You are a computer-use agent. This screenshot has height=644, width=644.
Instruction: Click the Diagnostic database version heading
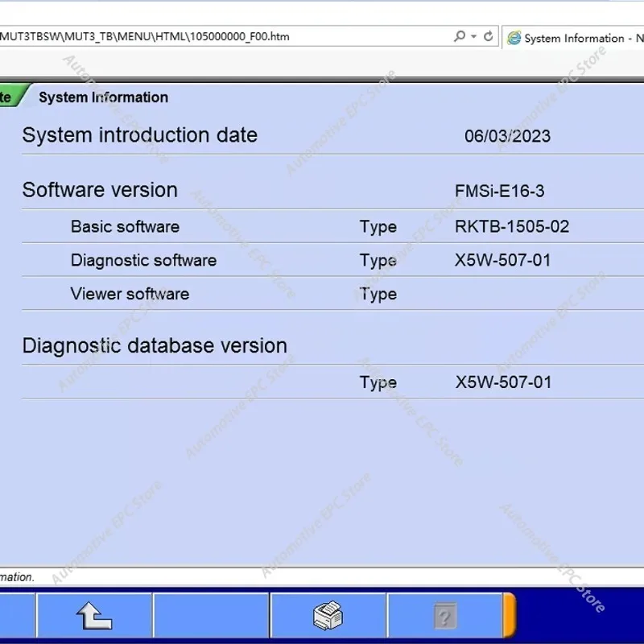pyautogui.click(x=155, y=346)
